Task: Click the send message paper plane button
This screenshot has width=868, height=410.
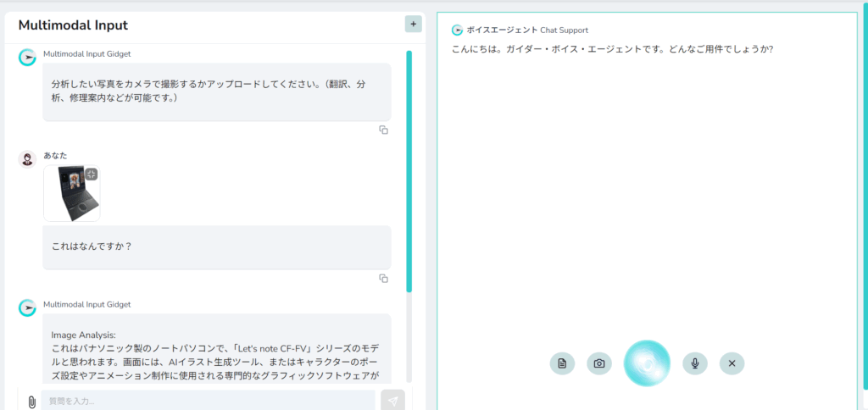Action: pos(393,401)
